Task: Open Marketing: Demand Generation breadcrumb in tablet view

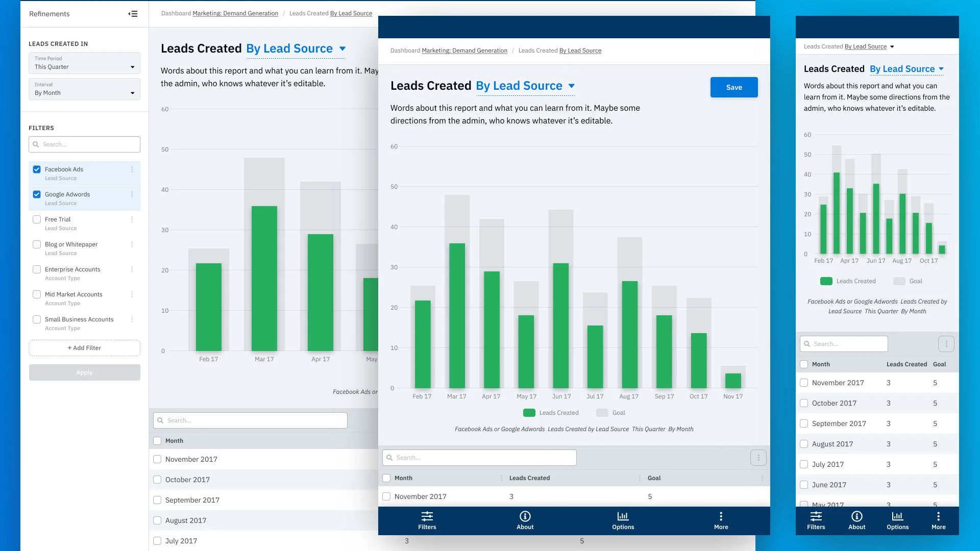Action: pos(464,51)
